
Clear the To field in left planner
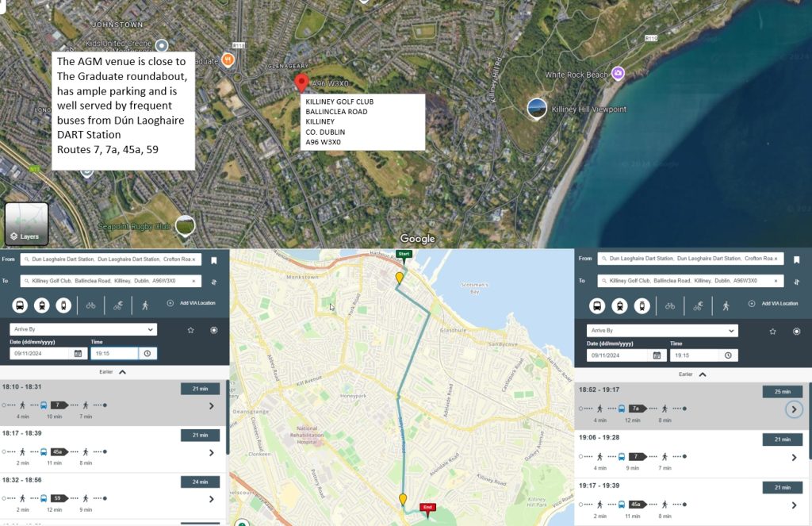[x=194, y=281]
